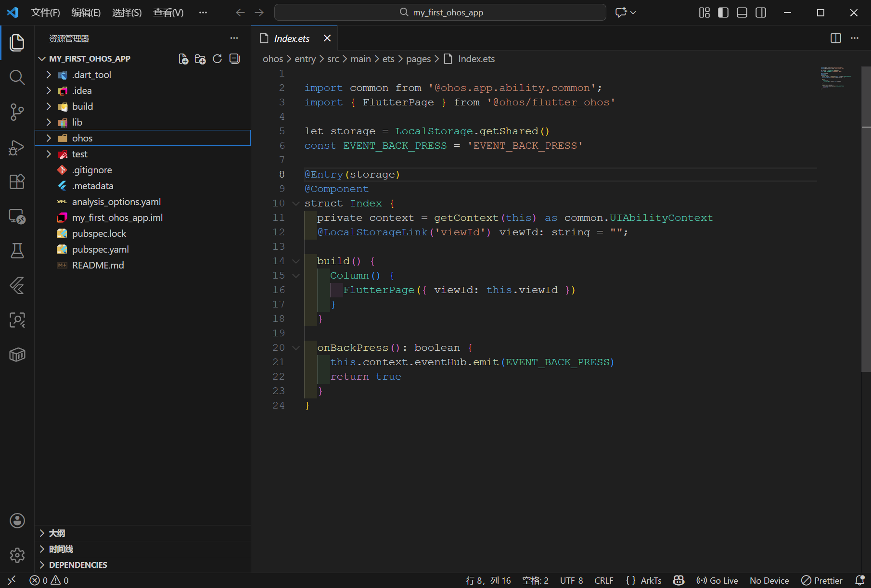
Task: Open notifications bell in status bar
Action: (x=860, y=580)
